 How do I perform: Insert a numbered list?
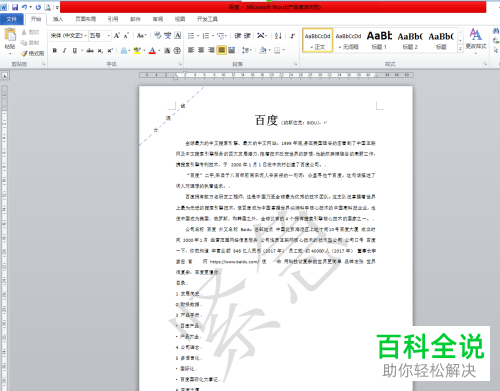click(x=206, y=36)
